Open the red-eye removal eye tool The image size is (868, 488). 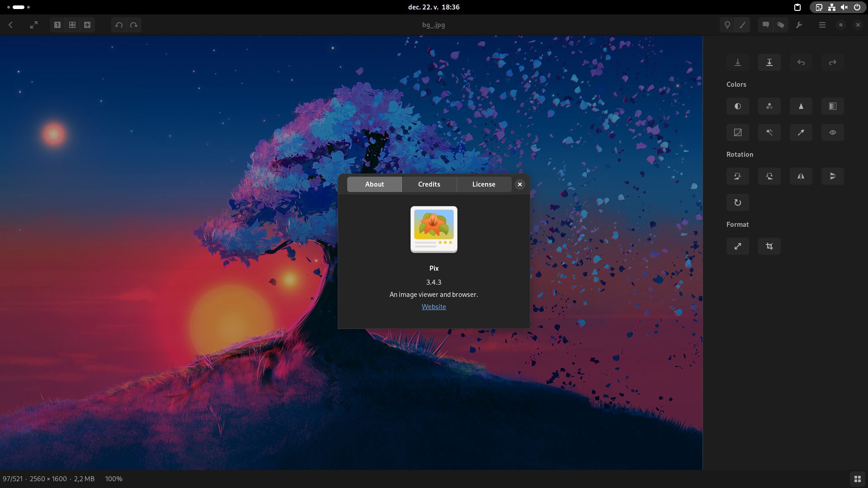[x=833, y=132]
